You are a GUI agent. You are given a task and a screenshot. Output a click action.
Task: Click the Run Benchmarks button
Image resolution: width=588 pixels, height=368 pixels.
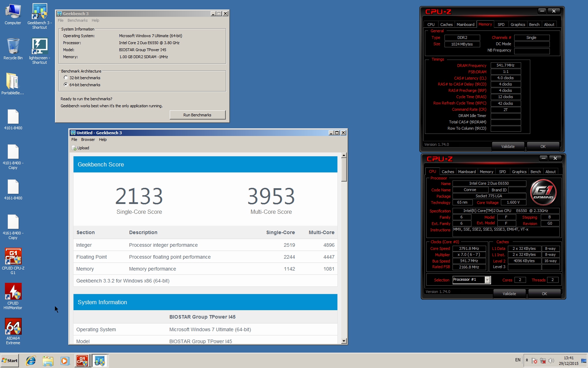point(197,115)
